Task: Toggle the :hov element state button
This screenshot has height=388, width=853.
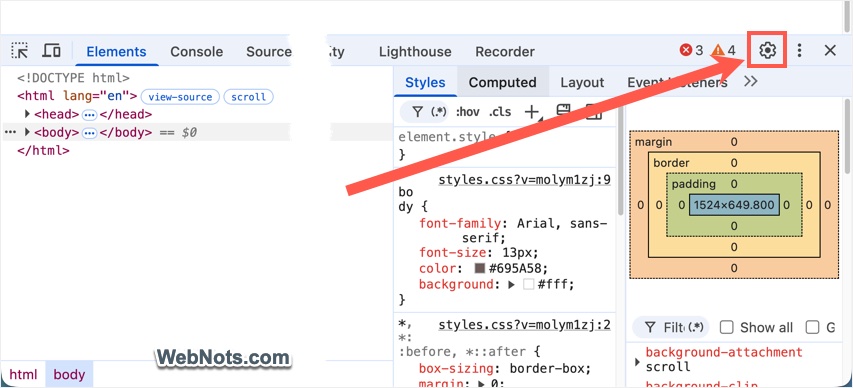Action: tap(467, 112)
